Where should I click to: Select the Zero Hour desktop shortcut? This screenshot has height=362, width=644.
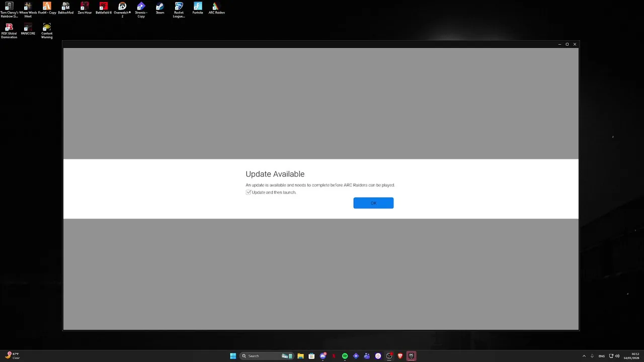(x=85, y=9)
